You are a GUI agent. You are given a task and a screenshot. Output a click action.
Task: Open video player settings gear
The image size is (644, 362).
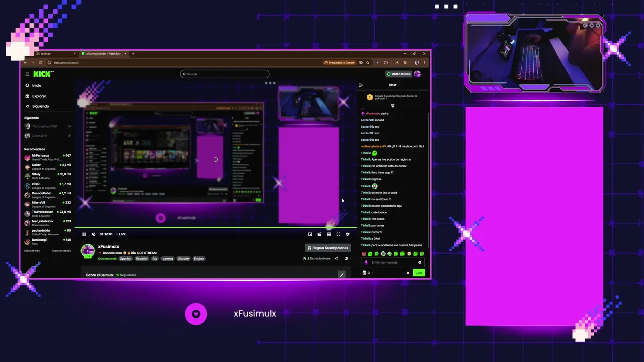click(347, 234)
